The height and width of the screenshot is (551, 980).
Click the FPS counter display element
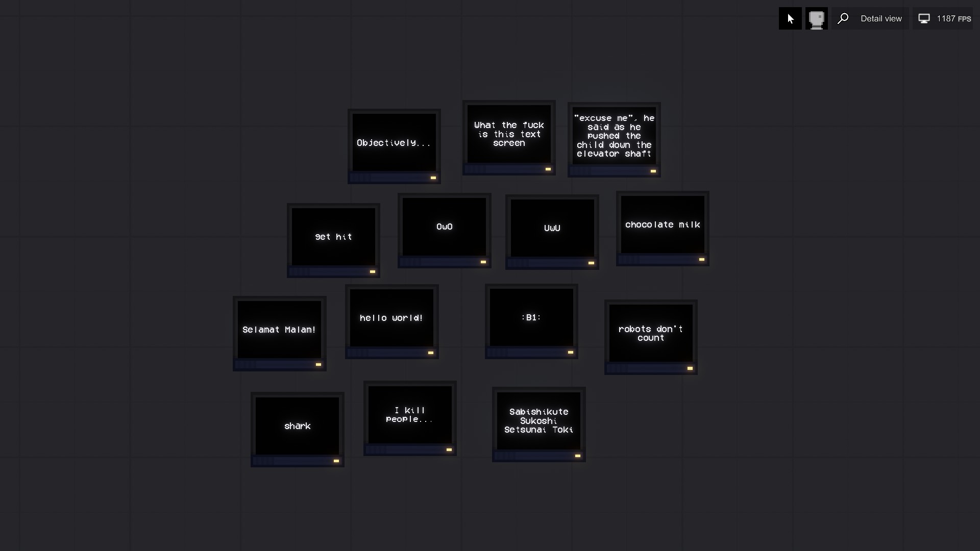coord(946,18)
